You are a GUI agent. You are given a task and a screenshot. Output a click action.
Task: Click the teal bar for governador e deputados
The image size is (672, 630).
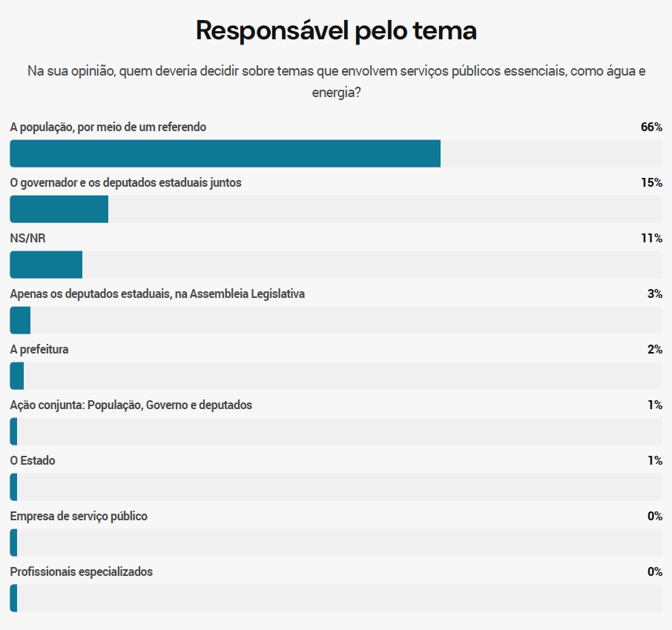tap(59, 209)
